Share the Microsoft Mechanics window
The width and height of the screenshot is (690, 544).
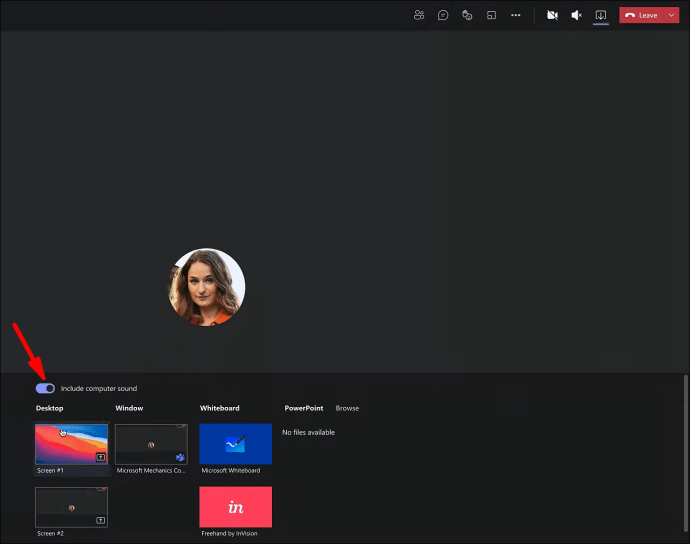(151, 443)
